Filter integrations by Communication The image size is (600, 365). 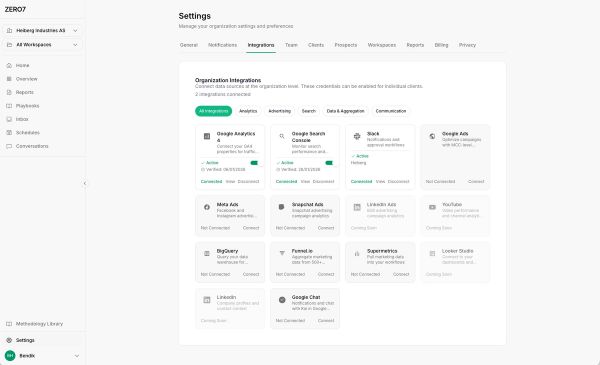coord(391,111)
